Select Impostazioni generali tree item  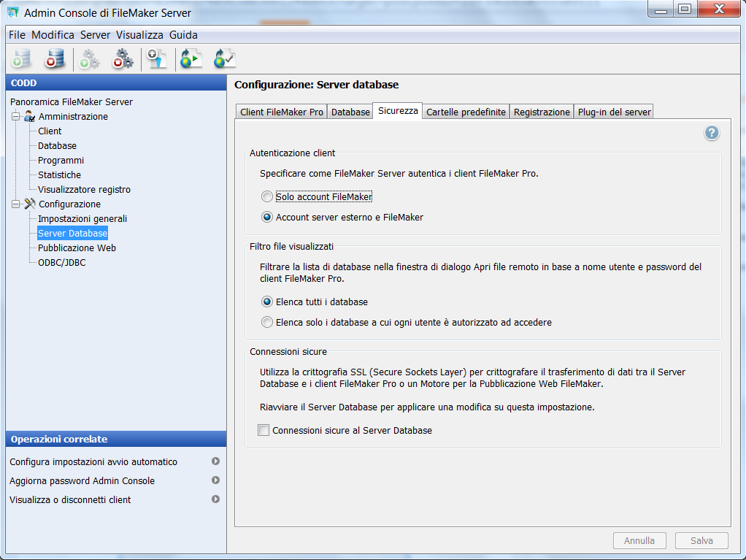coord(82,218)
